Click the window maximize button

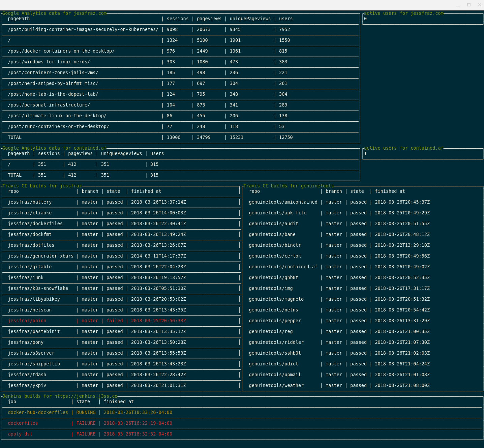coord(469,5)
